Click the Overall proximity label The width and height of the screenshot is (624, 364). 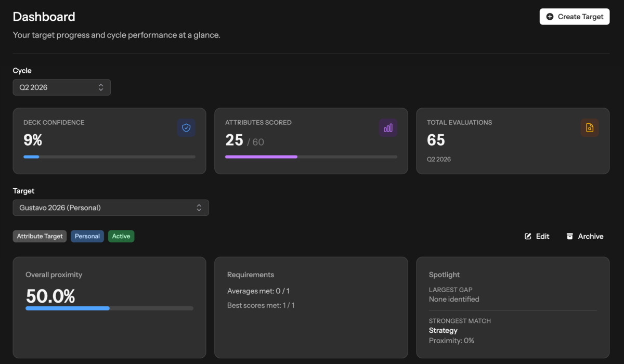[54, 275]
